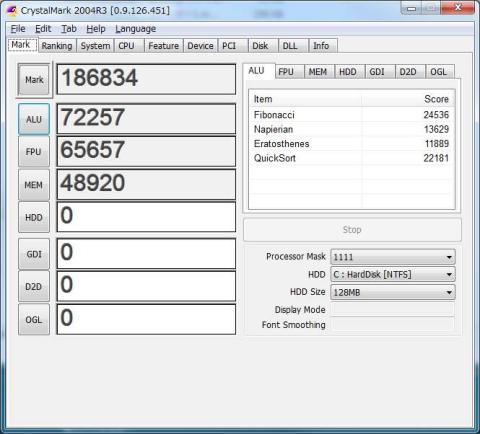Select the Fibonacci row
The height and width of the screenshot is (434, 480).
click(x=352, y=115)
